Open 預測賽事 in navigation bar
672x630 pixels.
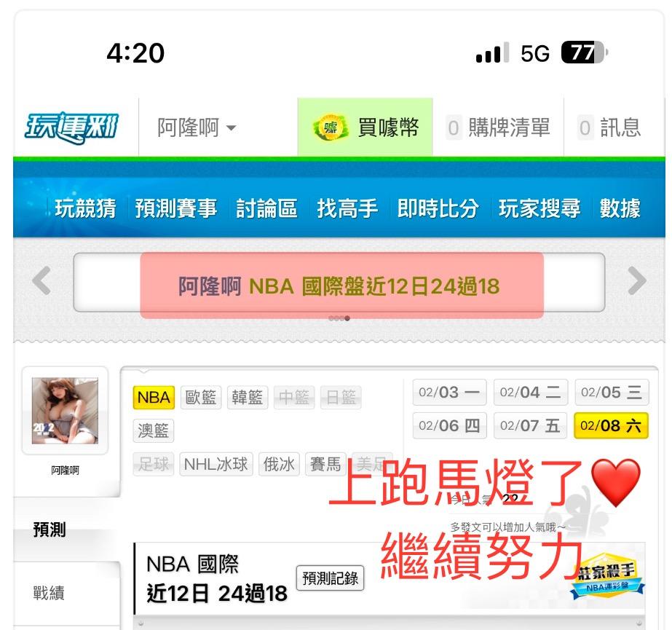[x=176, y=208]
